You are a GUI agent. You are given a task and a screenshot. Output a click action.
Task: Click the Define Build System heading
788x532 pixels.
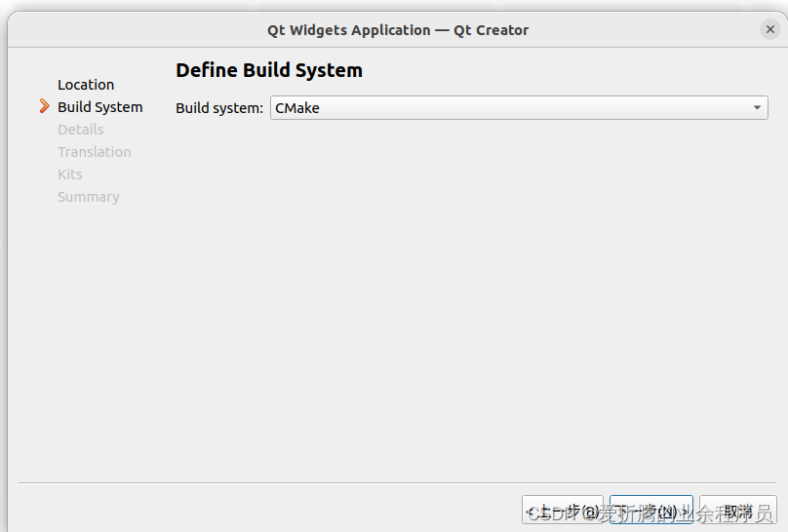pyautogui.click(x=269, y=70)
